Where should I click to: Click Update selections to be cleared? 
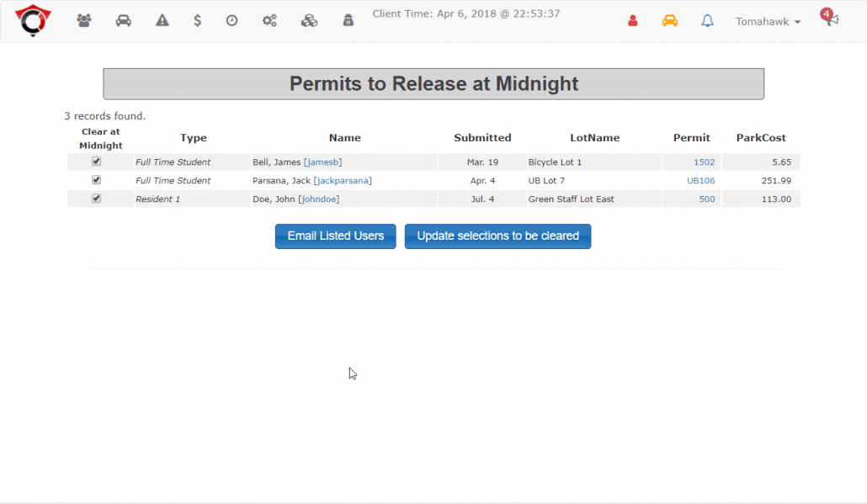[x=497, y=236]
